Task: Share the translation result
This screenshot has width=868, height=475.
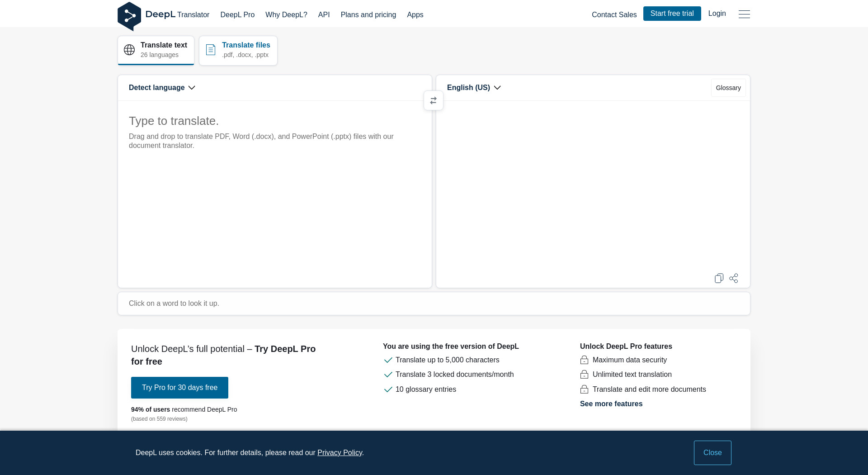Action: (734, 278)
